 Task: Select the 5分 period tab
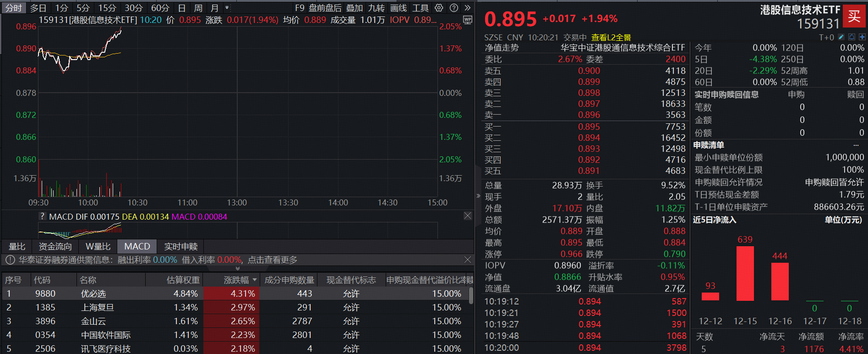click(83, 8)
